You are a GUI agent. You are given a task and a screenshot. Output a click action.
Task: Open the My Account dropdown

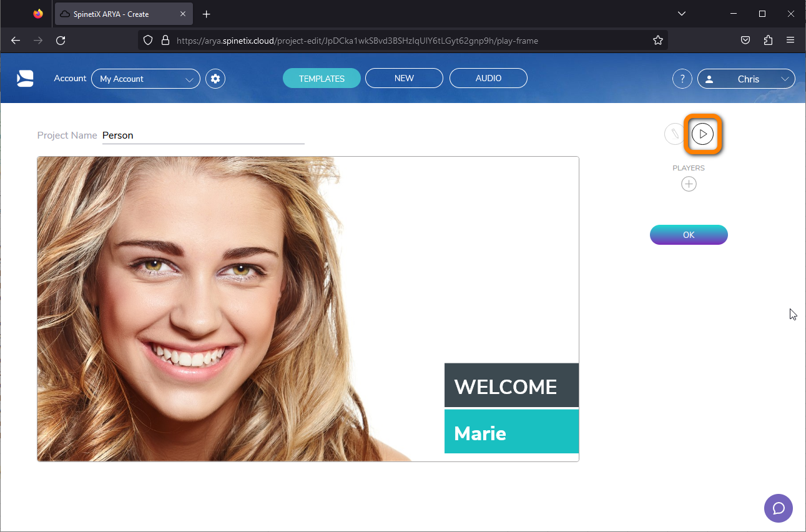[x=145, y=79]
